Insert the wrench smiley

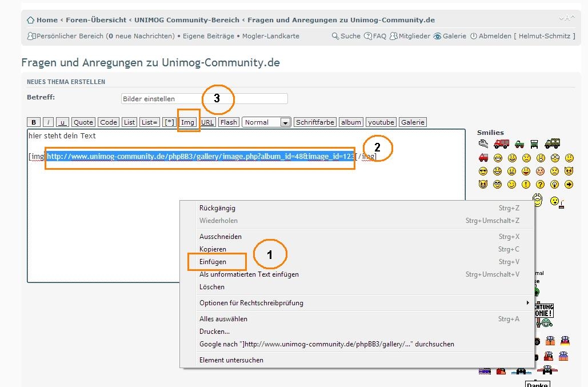tap(483, 144)
